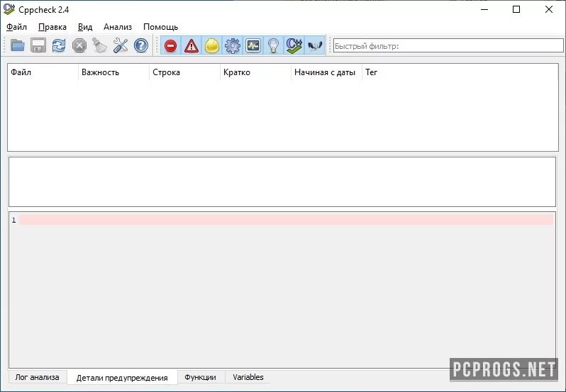Toggle performance warnings with the monitor pulse icon
Image resolution: width=566 pixels, height=392 pixels.
pyautogui.click(x=253, y=46)
